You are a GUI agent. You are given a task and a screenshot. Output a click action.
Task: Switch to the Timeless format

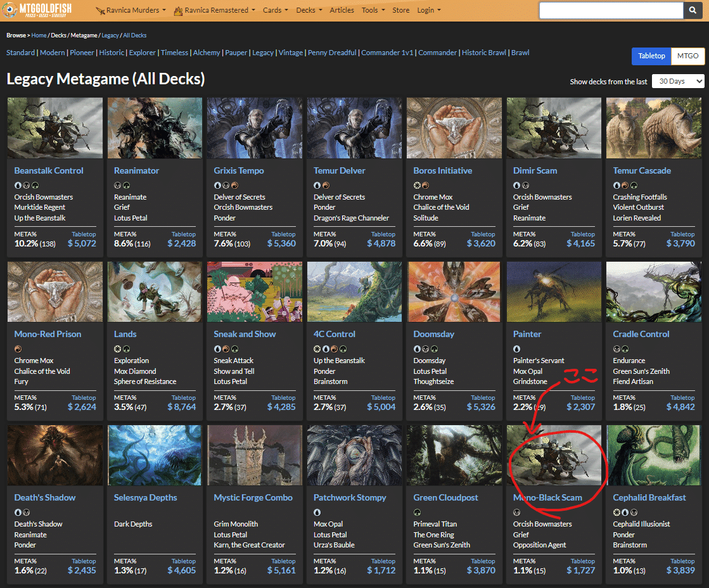174,53
